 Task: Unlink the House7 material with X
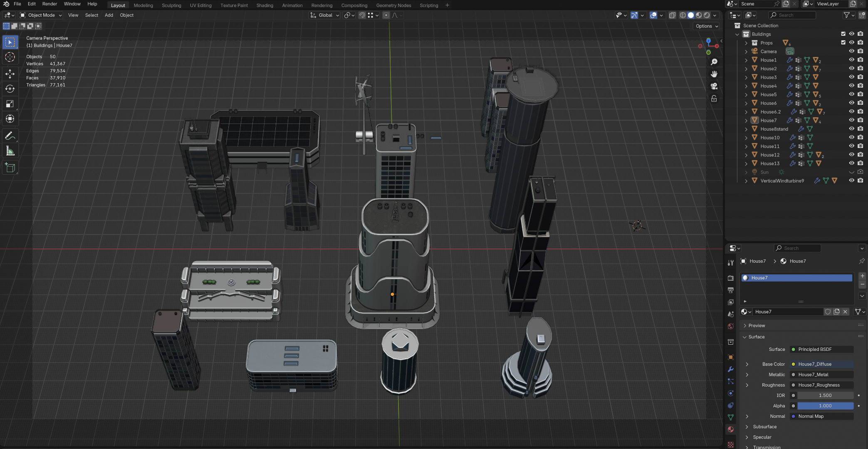coord(845,312)
